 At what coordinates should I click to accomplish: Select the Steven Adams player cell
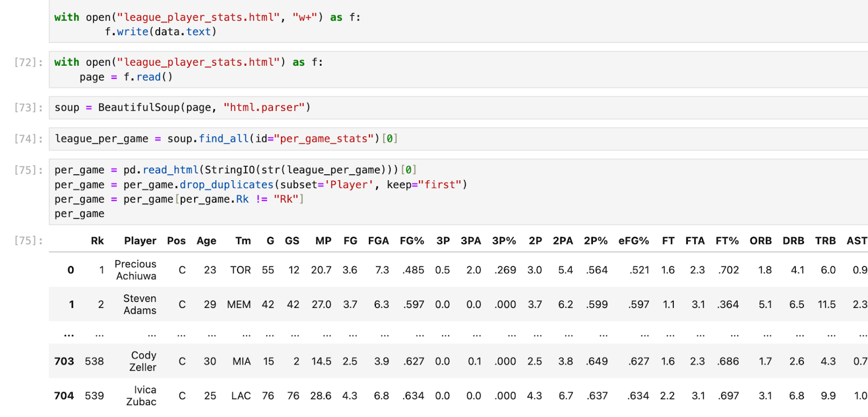[139, 305]
